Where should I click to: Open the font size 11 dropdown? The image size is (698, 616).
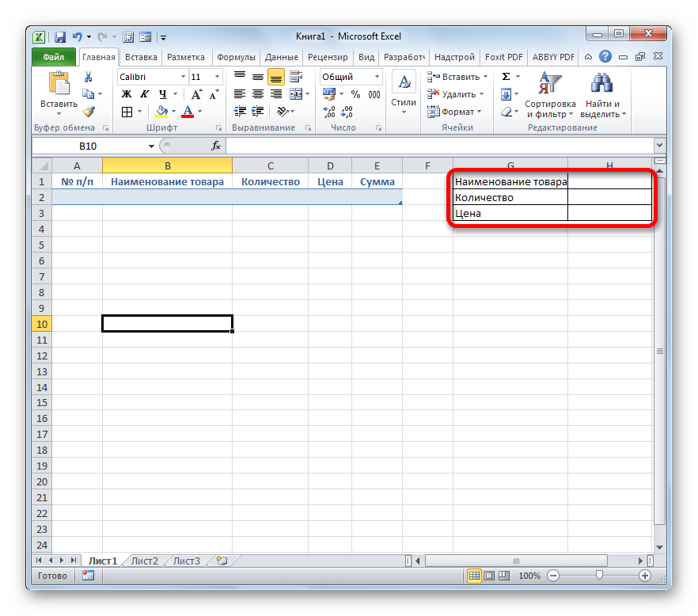pyautogui.click(x=217, y=77)
